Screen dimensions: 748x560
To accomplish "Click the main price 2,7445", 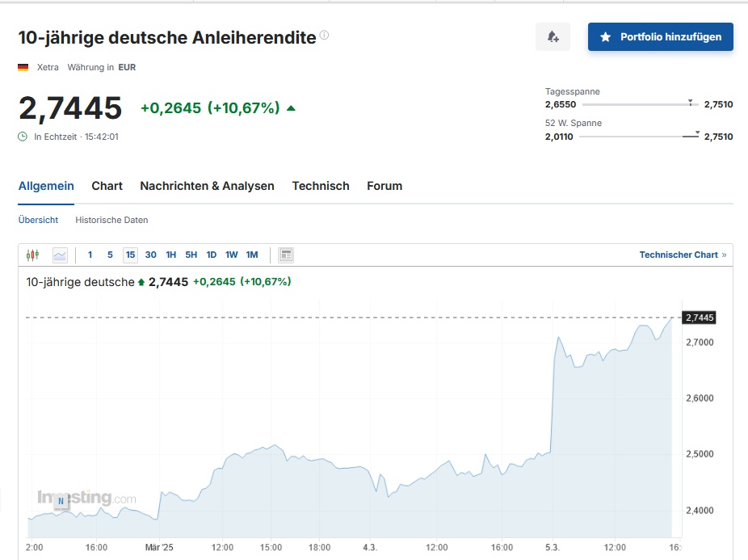I will tap(70, 108).
